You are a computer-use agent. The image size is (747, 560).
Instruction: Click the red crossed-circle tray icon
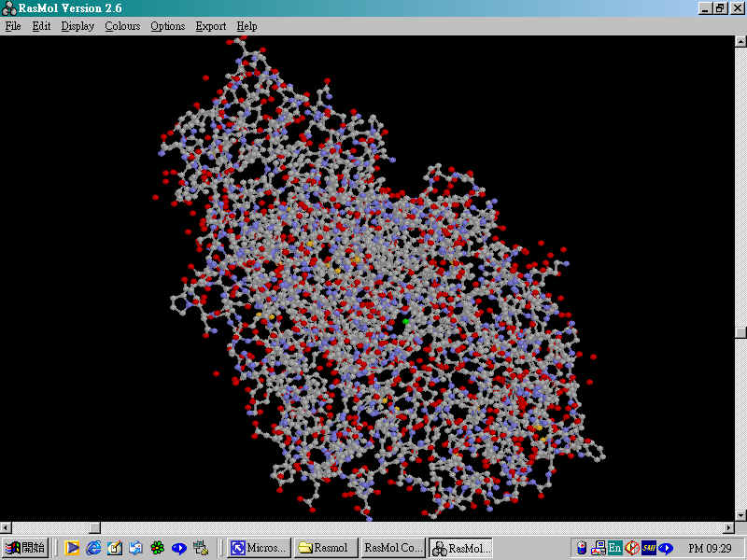click(632, 548)
